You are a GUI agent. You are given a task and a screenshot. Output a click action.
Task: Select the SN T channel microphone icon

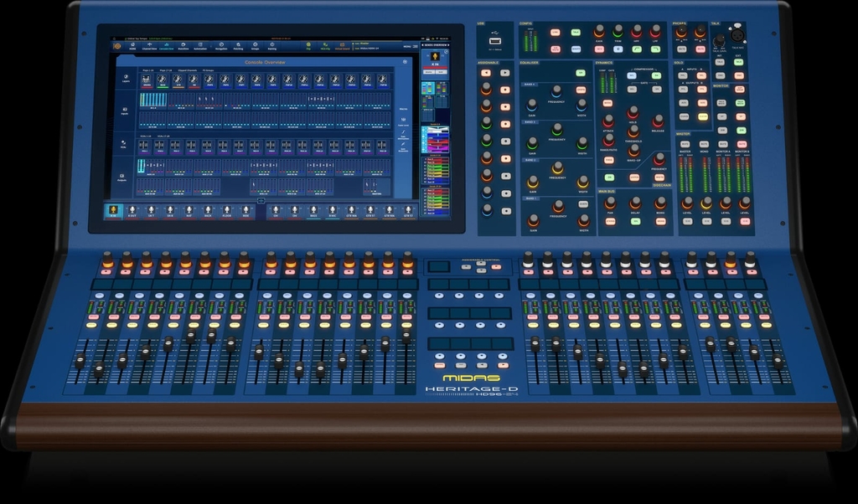tap(151, 210)
